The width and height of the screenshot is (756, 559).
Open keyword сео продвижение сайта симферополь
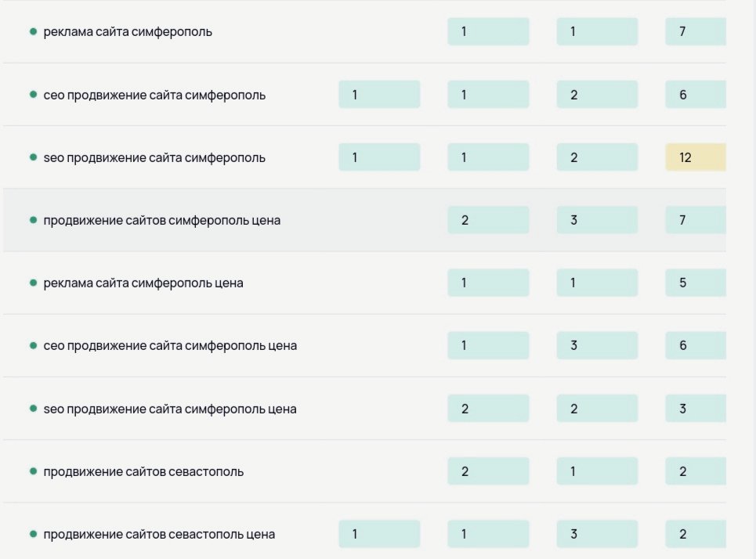click(154, 95)
